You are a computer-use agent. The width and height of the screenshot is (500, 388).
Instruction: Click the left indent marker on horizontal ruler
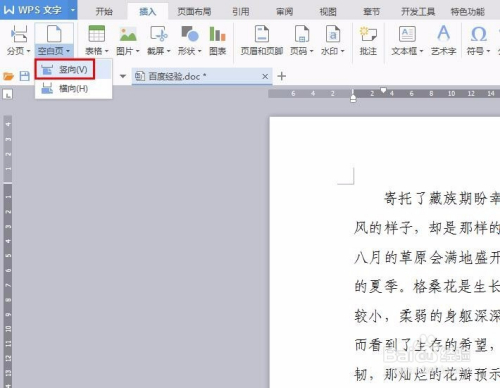tap(353, 99)
